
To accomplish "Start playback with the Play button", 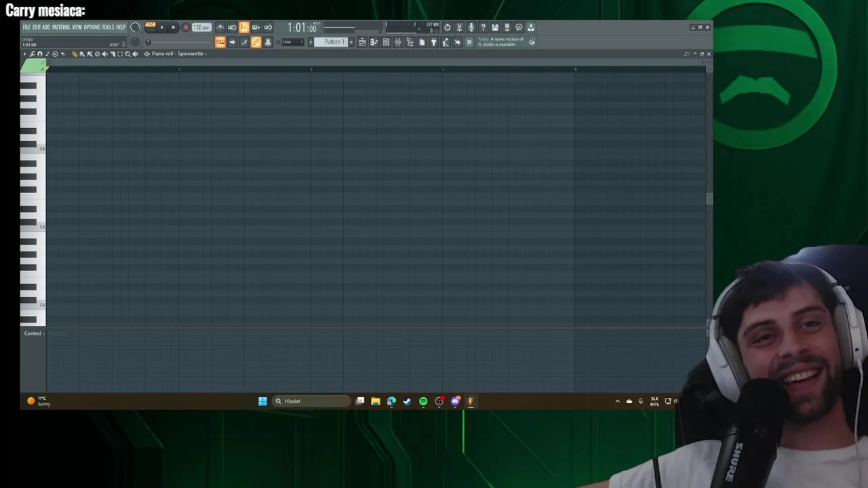I will 162,27.
